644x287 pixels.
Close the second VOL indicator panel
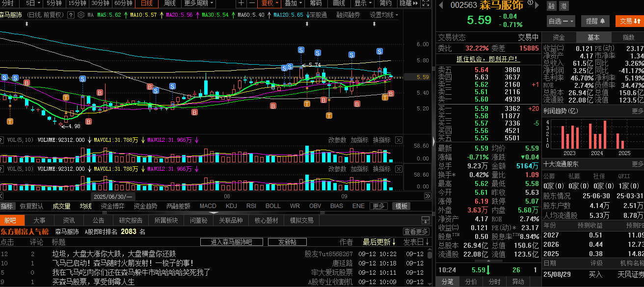(x=399, y=169)
